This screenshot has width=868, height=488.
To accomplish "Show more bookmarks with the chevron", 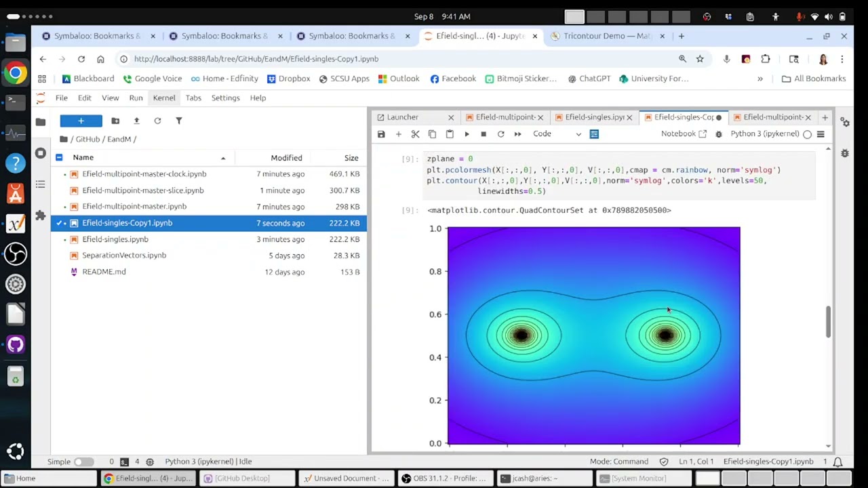I will click(x=759, y=79).
